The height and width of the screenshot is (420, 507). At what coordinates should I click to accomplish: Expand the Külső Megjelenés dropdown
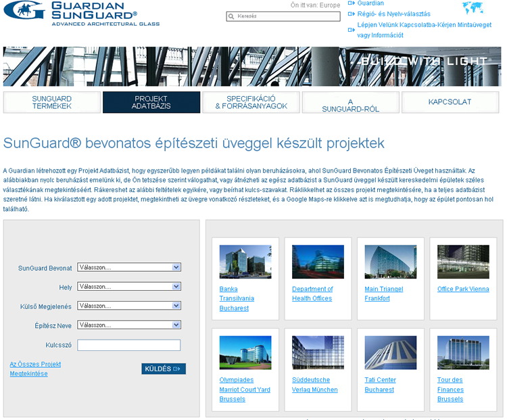[129, 306]
